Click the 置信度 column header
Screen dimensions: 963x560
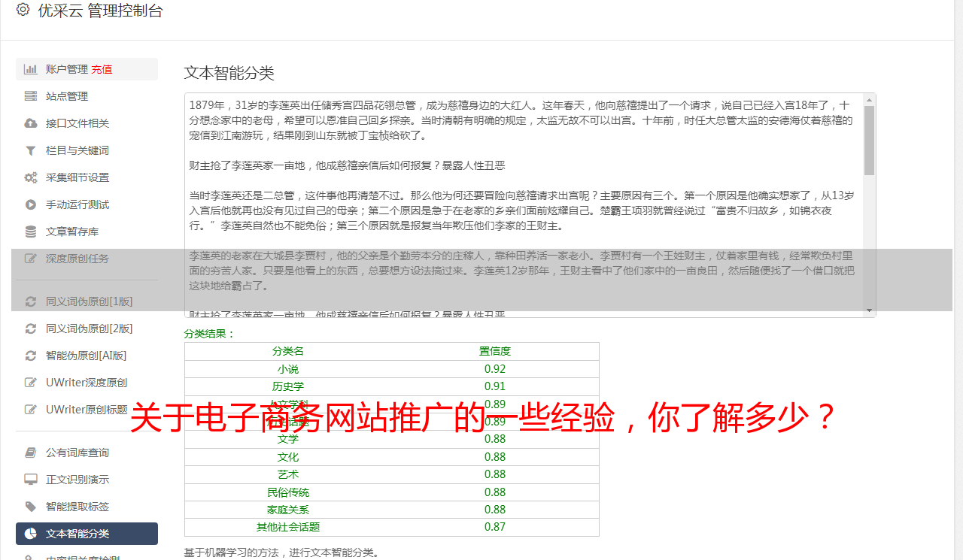pyautogui.click(x=495, y=351)
